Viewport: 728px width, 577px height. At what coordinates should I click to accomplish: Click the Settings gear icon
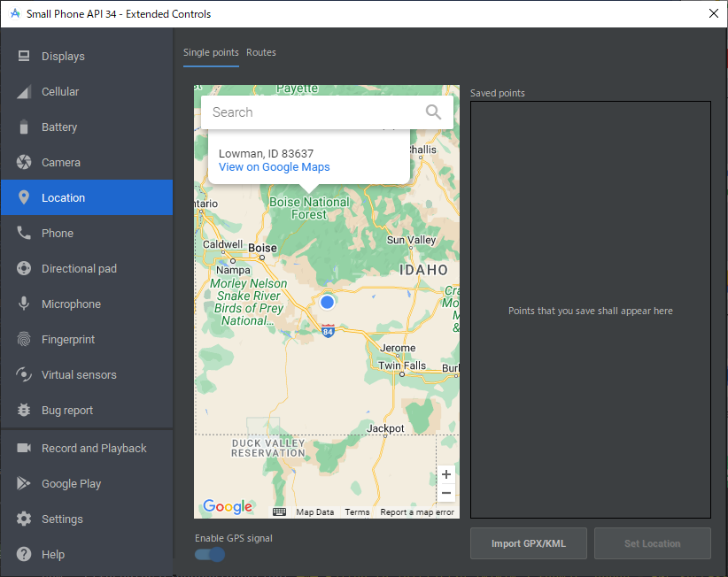coord(24,519)
